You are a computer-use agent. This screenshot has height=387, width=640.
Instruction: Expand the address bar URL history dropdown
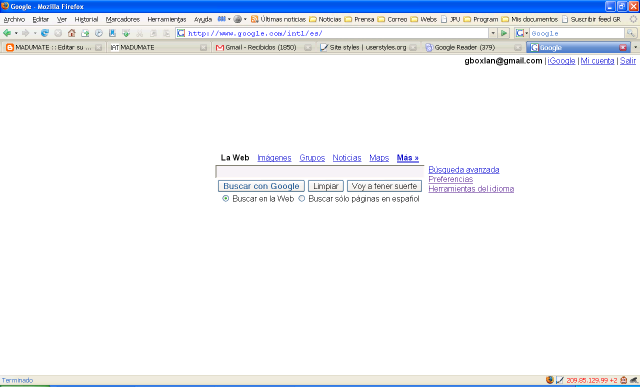[493, 33]
